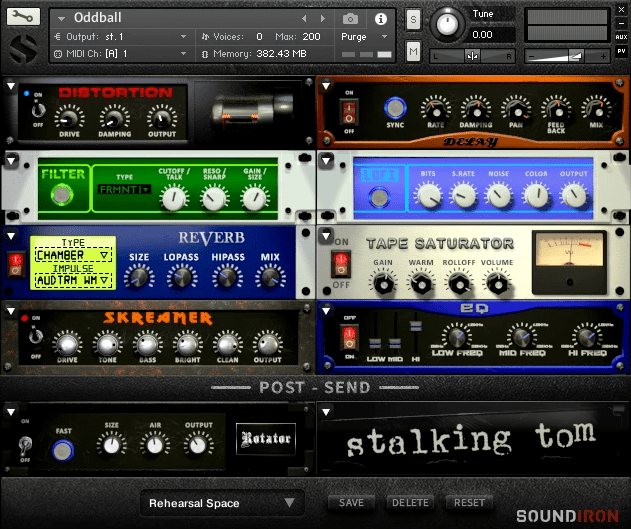Click the Reverb SIZE knob

click(138, 277)
